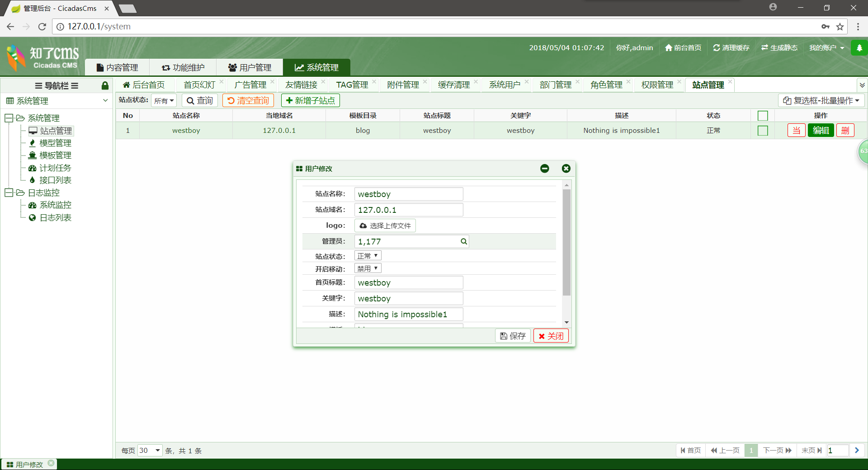Click the 新增子站点 button

[x=310, y=100]
